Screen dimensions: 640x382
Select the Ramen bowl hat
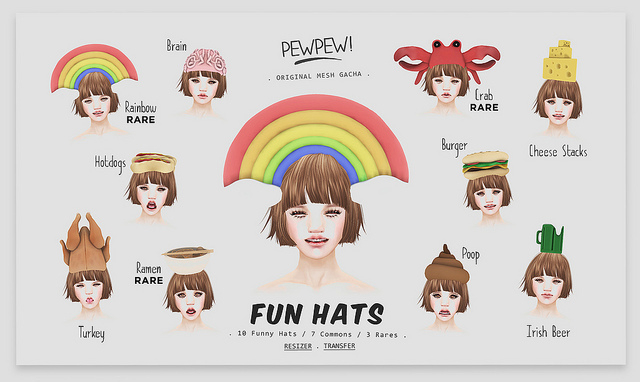pyautogui.click(x=188, y=260)
